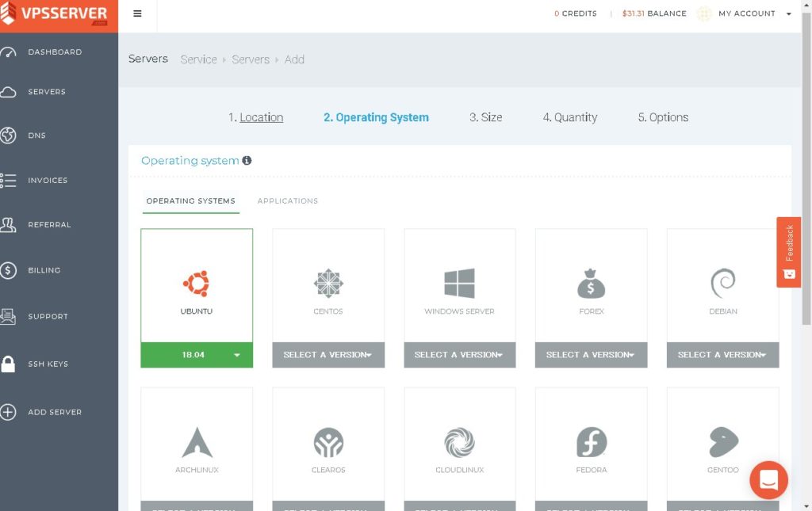This screenshot has height=511, width=812.
Task: Select the Debian swirl logo
Action: coord(723,284)
